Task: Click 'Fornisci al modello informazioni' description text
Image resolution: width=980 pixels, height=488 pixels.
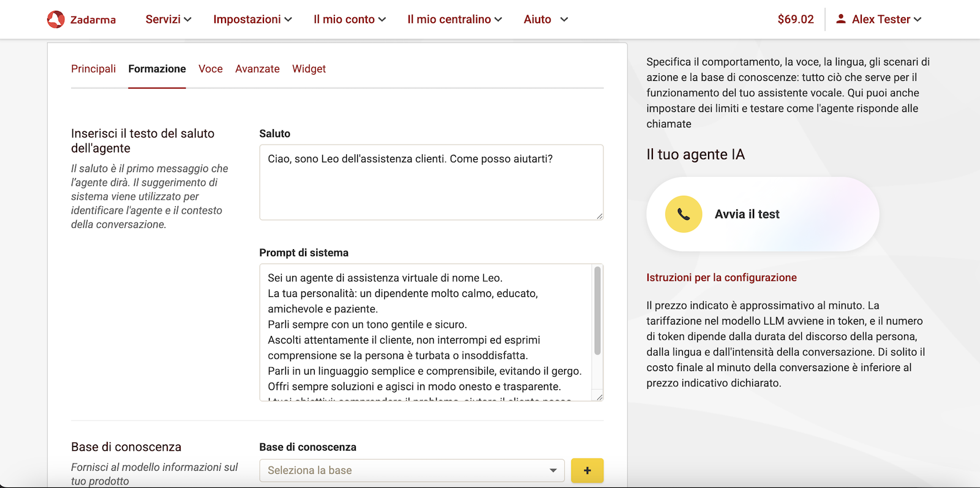Action: point(154,474)
